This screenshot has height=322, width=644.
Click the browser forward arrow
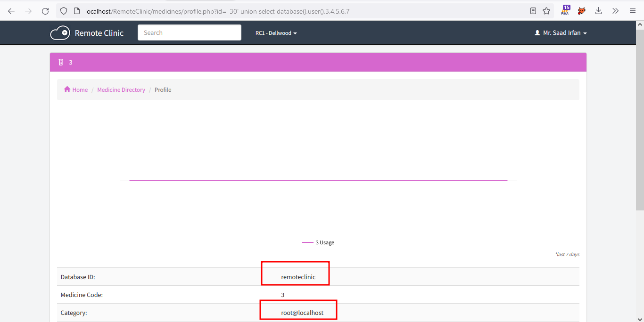[28, 11]
